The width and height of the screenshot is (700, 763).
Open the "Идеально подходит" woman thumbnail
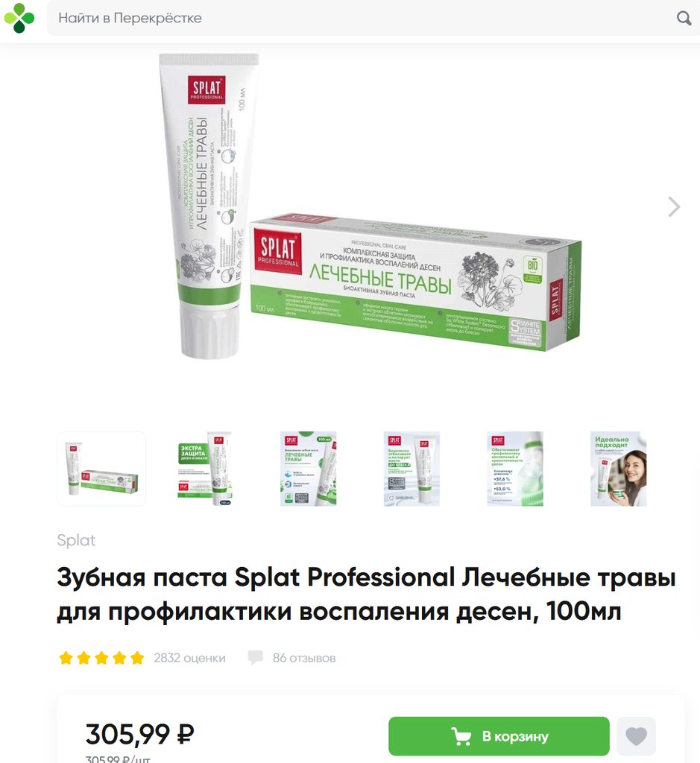coord(618,469)
